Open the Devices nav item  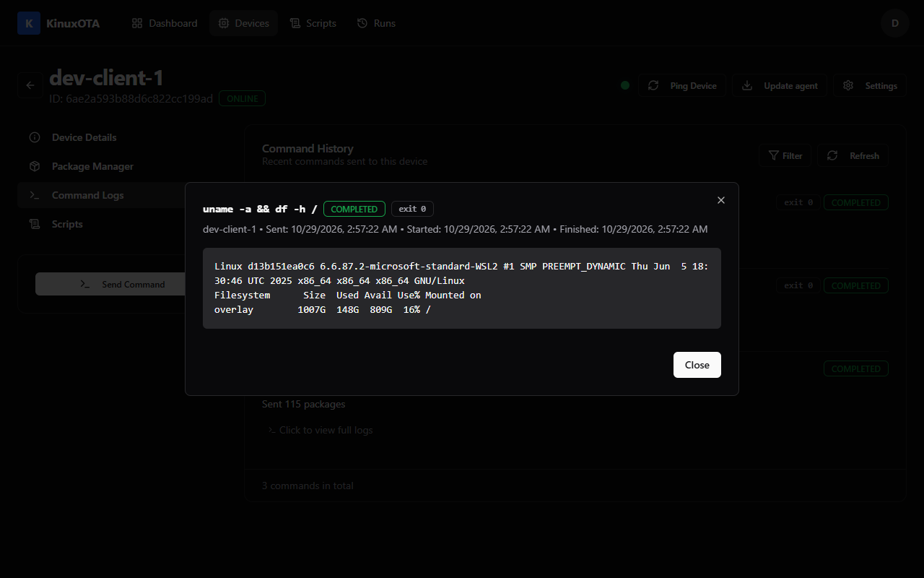click(x=244, y=23)
